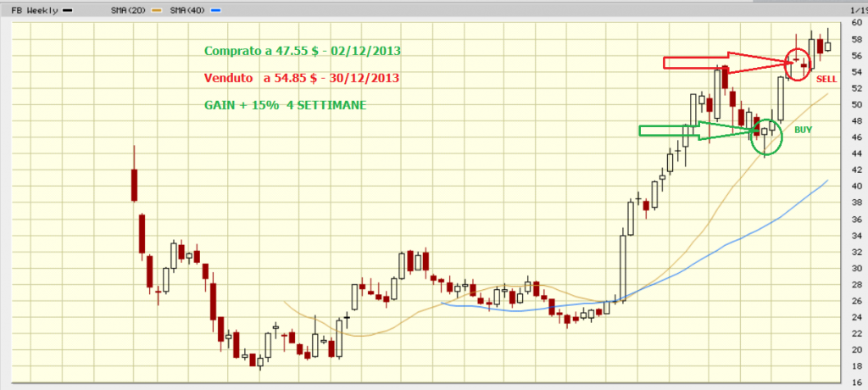The height and width of the screenshot is (390, 868).
Task: Click the 'GAIN + 15% 4 SETTIMANE' text
Action: [x=285, y=105]
